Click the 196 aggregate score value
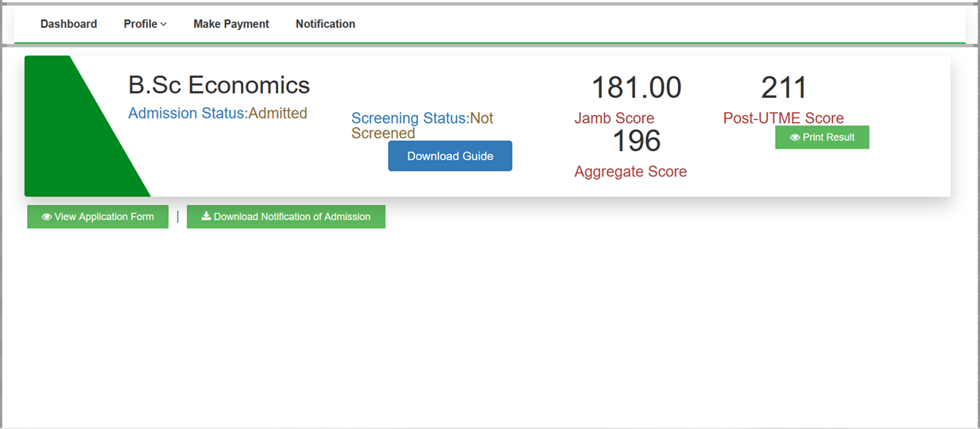 coord(636,141)
